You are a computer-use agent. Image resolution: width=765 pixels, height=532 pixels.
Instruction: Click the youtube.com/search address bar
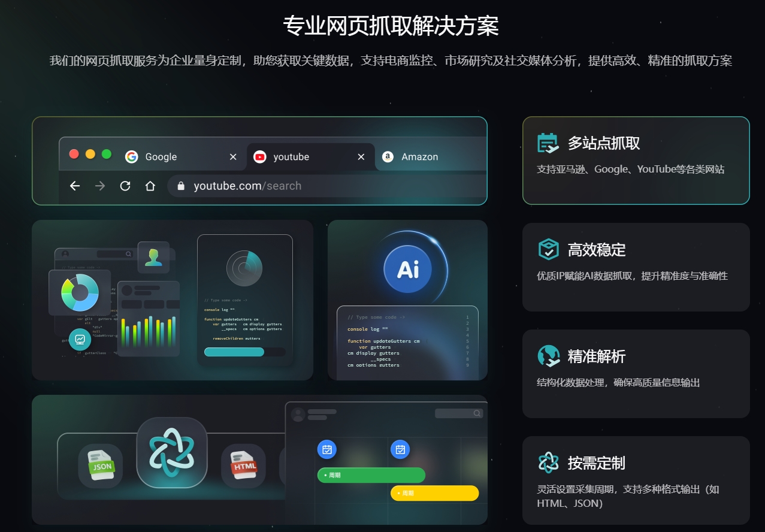(327, 186)
